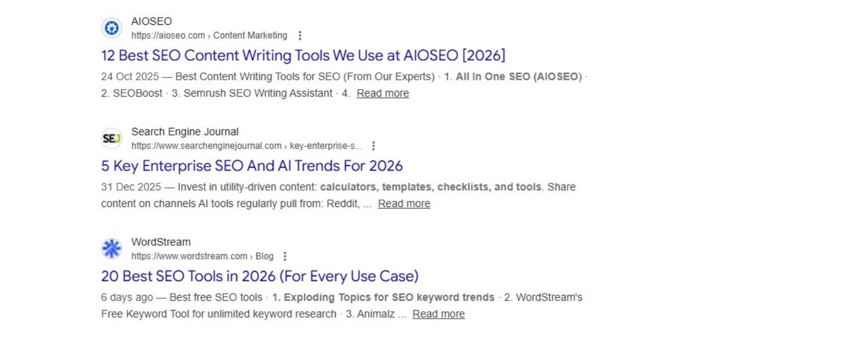The height and width of the screenshot is (347, 868).
Task: Open three-dot menu beside aioseo.com URL
Action: (300, 35)
